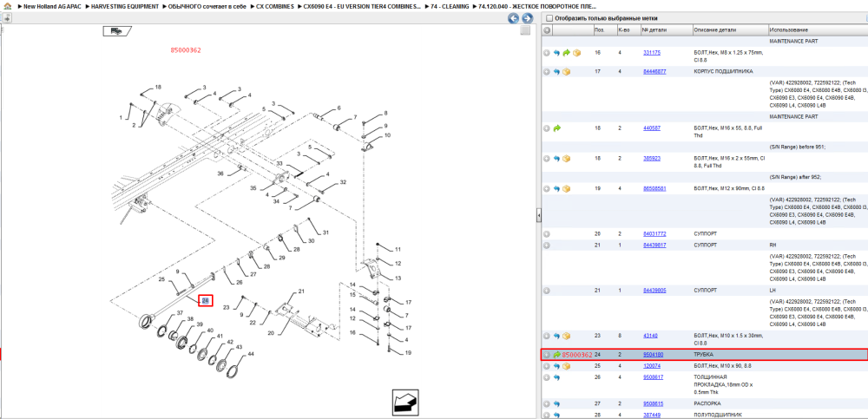Add part 84439817 using its plus icon
This screenshot has width=868, height=419.
pyautogui.click(x=546, y=246)
